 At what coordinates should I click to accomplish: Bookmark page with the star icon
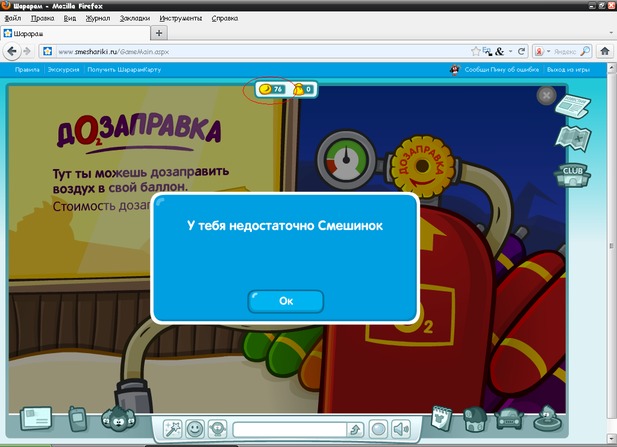475,51
